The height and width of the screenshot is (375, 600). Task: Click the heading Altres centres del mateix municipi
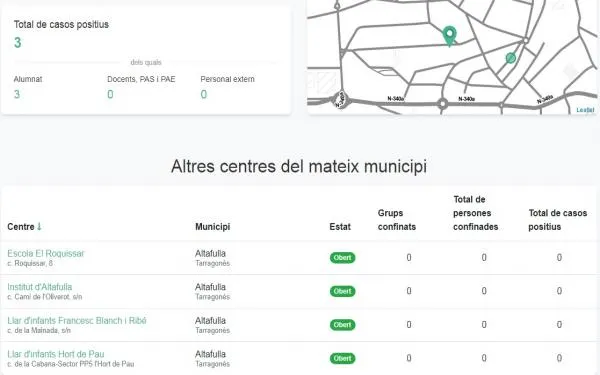[299, 166]
